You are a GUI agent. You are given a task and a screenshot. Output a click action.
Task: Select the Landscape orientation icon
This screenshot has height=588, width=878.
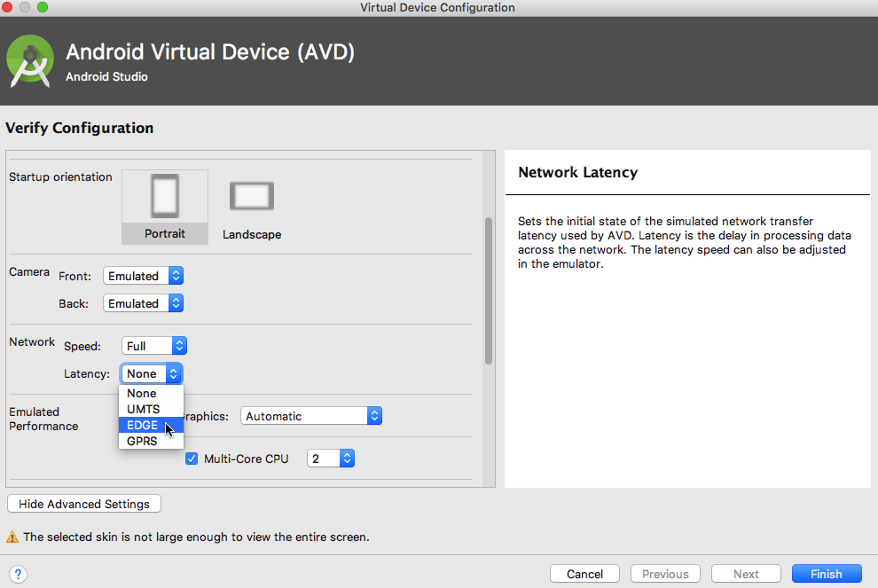[x=252, y=196]
